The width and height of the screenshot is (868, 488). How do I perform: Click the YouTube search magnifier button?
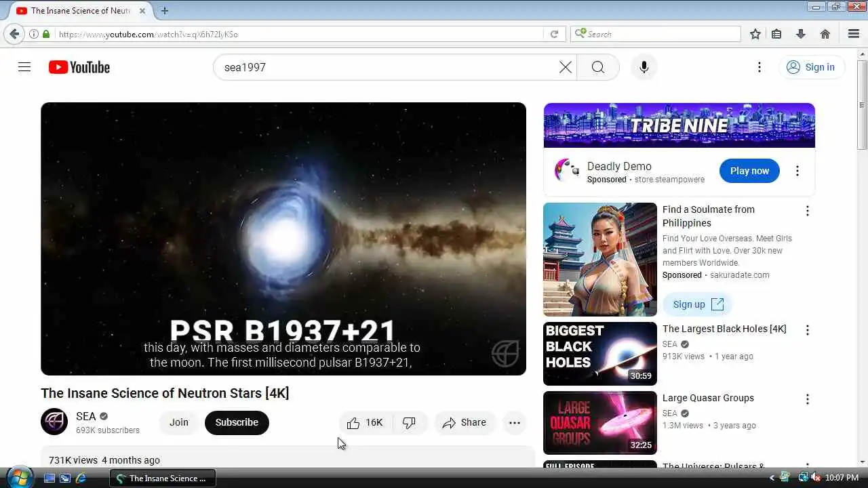(x=597, y=67)
